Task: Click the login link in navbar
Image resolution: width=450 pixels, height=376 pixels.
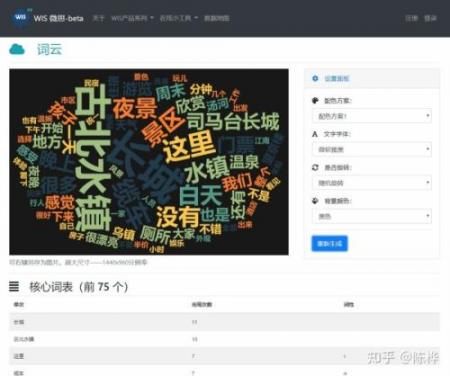Action: coord(430,18)
